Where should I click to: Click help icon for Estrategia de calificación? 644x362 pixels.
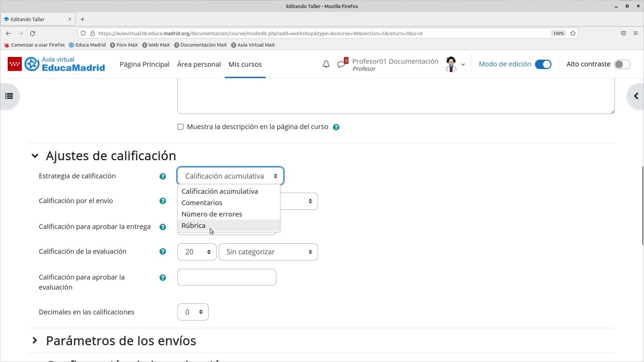(163, 176)
